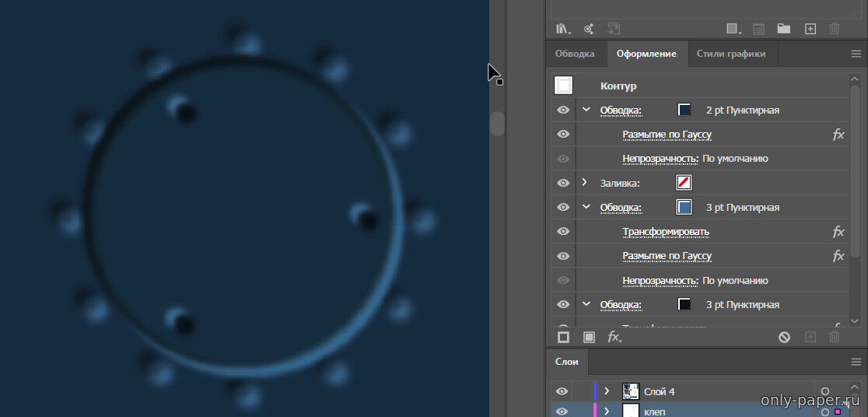
Task: Switch to the Стили графики tab
Action: 730,54
